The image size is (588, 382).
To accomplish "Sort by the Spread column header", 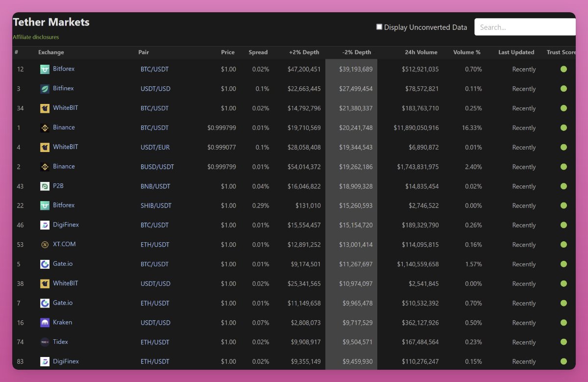I will (258, 52).
